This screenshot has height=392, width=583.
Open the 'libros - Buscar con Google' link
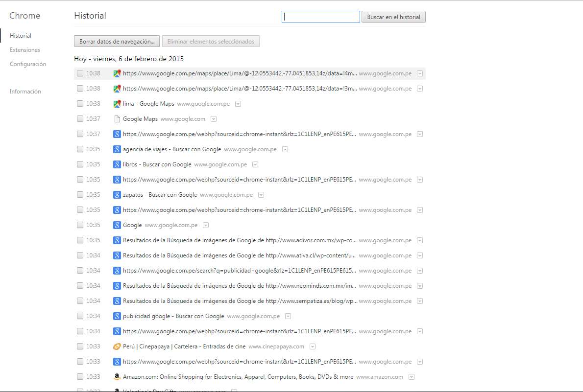(x=157, y=164)
